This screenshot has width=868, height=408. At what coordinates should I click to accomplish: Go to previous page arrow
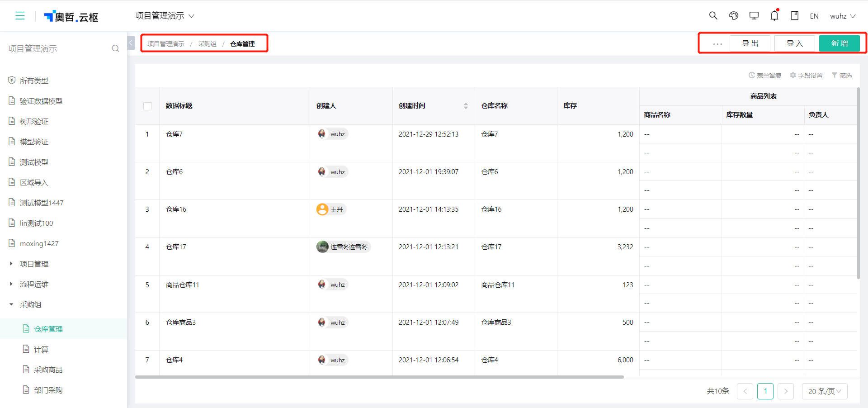click(745, 391)
